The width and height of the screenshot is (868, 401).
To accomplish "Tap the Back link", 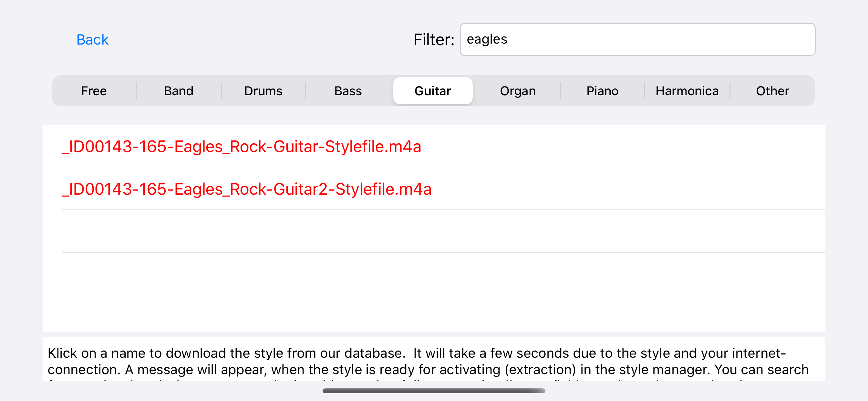I will coord(92,40).
